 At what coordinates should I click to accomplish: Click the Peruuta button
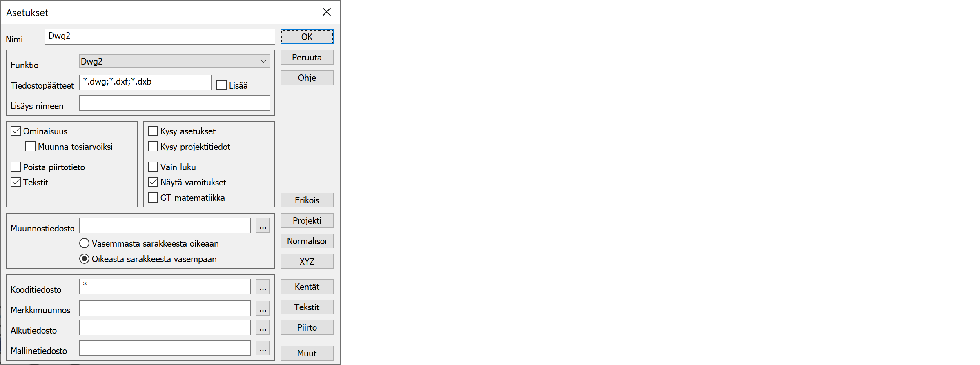click(x=307, y=57)
